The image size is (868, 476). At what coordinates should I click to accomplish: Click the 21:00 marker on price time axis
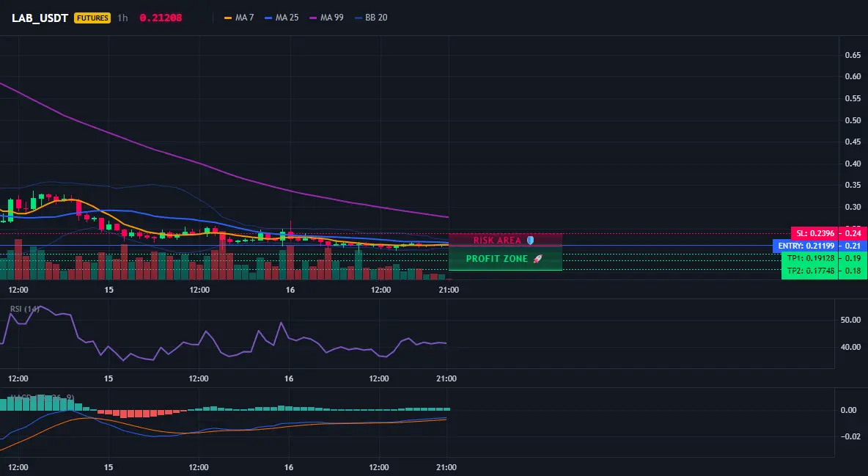pyautogui.click(x=449, y=290)
